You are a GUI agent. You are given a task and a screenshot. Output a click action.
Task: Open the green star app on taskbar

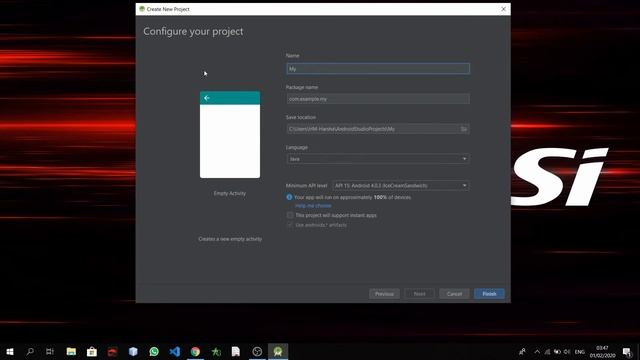click(x=216, y=351)
